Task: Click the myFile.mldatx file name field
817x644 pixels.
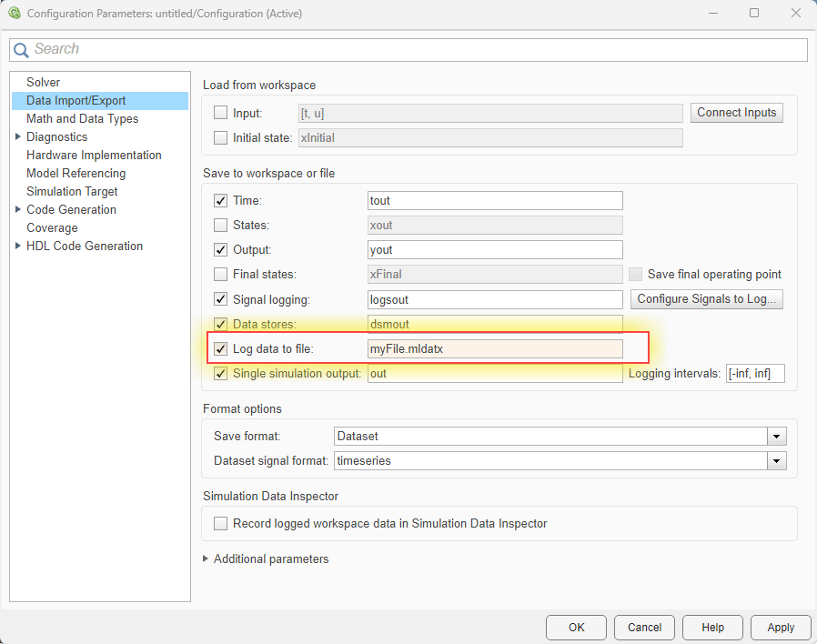Action: [495, 348]
